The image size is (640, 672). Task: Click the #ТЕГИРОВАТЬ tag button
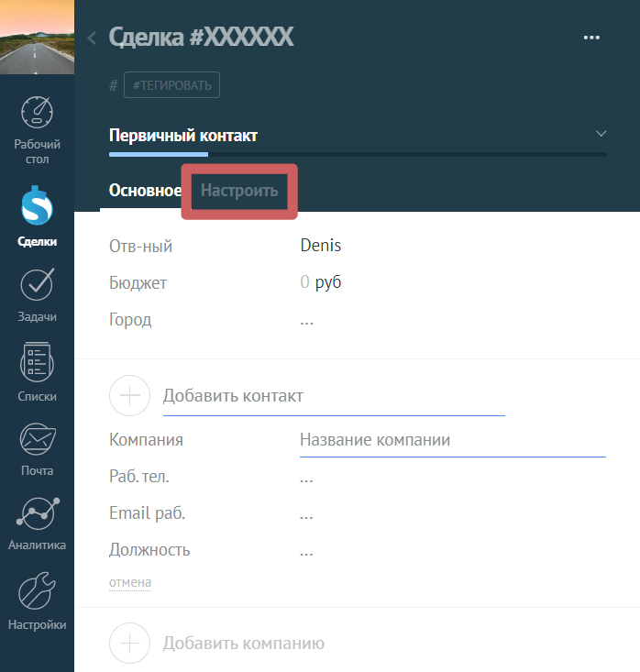click(171, 85)
